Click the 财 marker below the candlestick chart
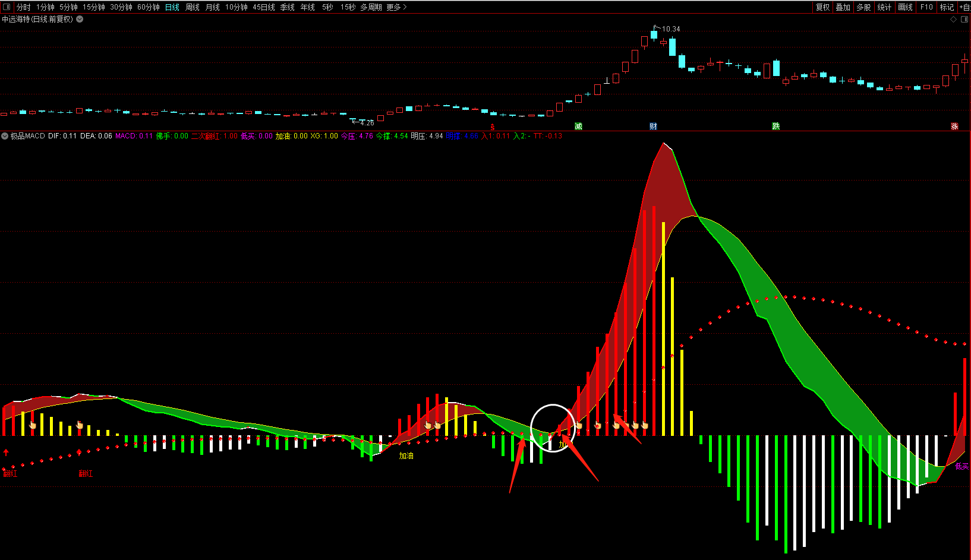The image size is (971, 560). point(653,126)
